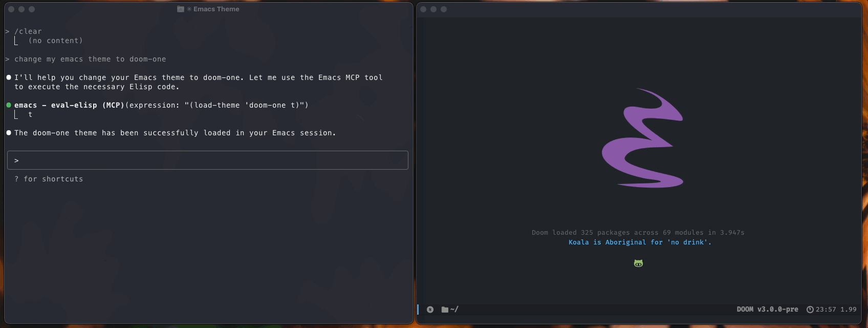Click the Emacs logo splash image
Viewport: 868px width, 328px height.
pos(643,138)
